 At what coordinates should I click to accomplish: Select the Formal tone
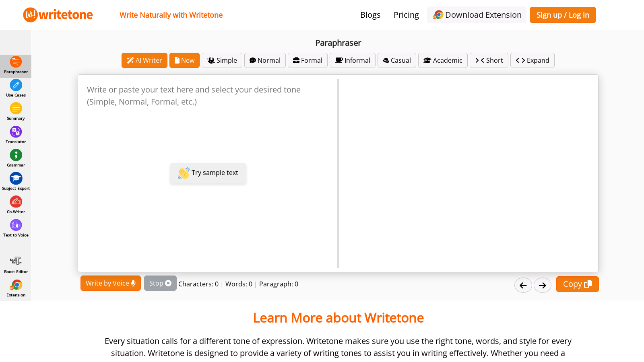coord(308,60)
